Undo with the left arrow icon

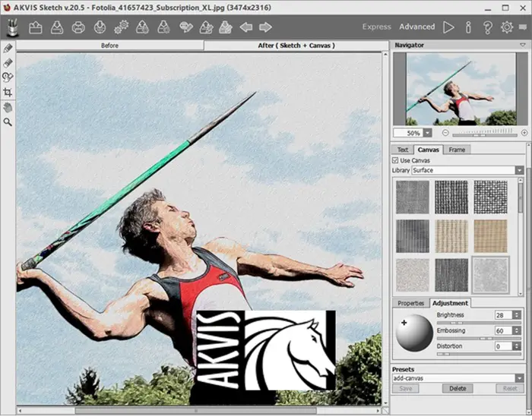pos(246,27)
